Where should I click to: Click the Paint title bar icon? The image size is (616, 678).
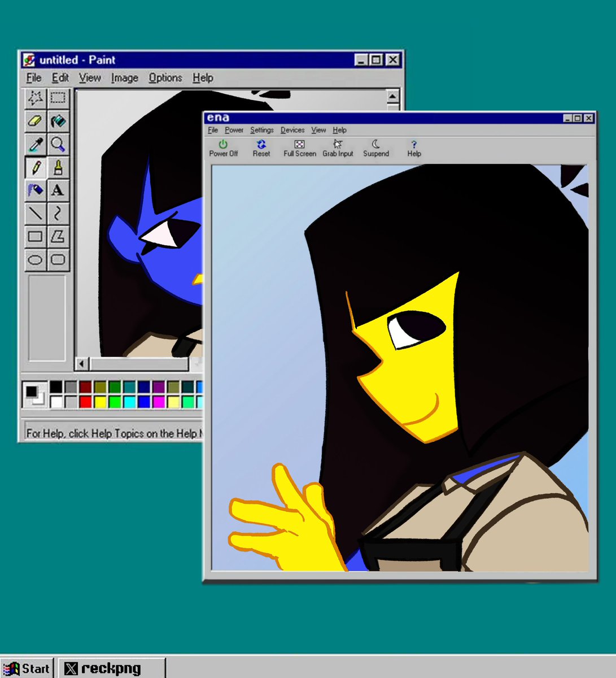click(x=29, y=60)
